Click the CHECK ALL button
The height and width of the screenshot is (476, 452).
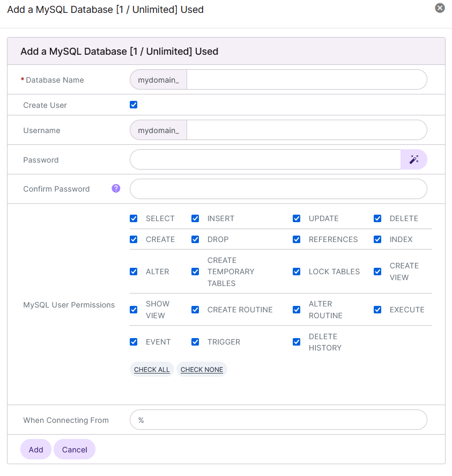(152, 369)
